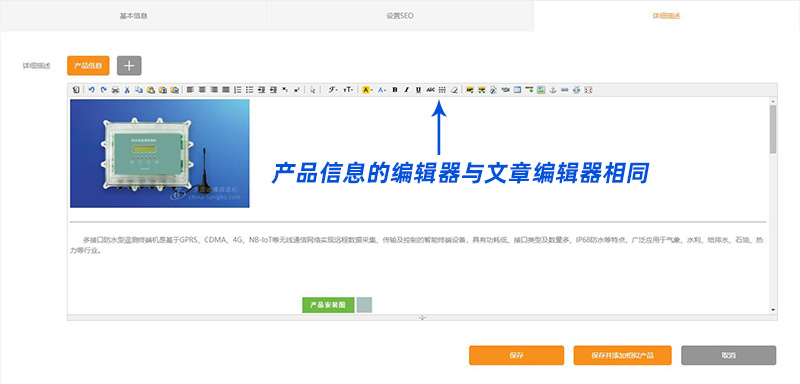Viewport: 800px width, 384px height.
Task: Click the scrollbar down arrow in editor
Action: (773, 310)
